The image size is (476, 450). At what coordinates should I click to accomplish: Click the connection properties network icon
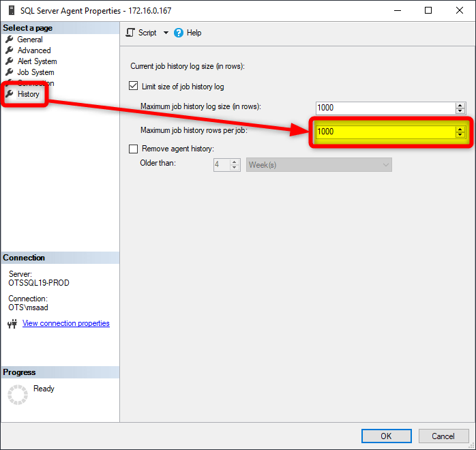[12, 324]
